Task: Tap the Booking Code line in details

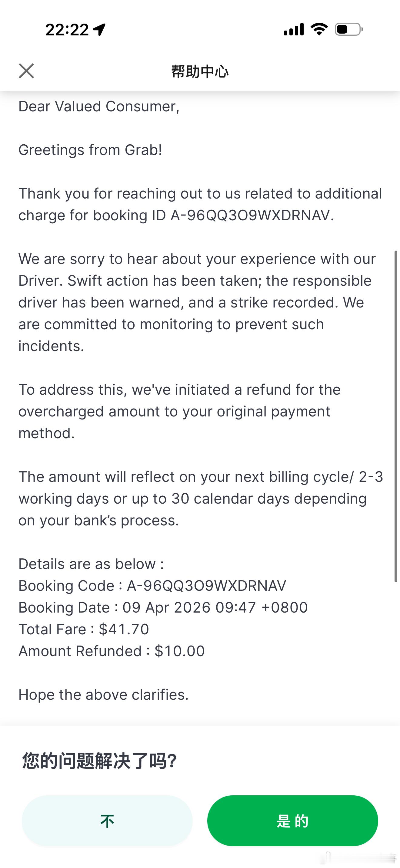Action: pos(152,586)
